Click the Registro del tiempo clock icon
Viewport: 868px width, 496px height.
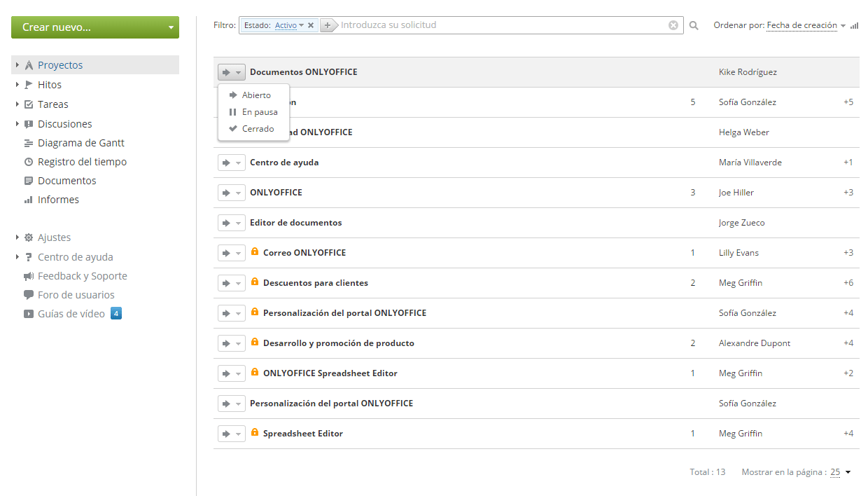point(29,162)
